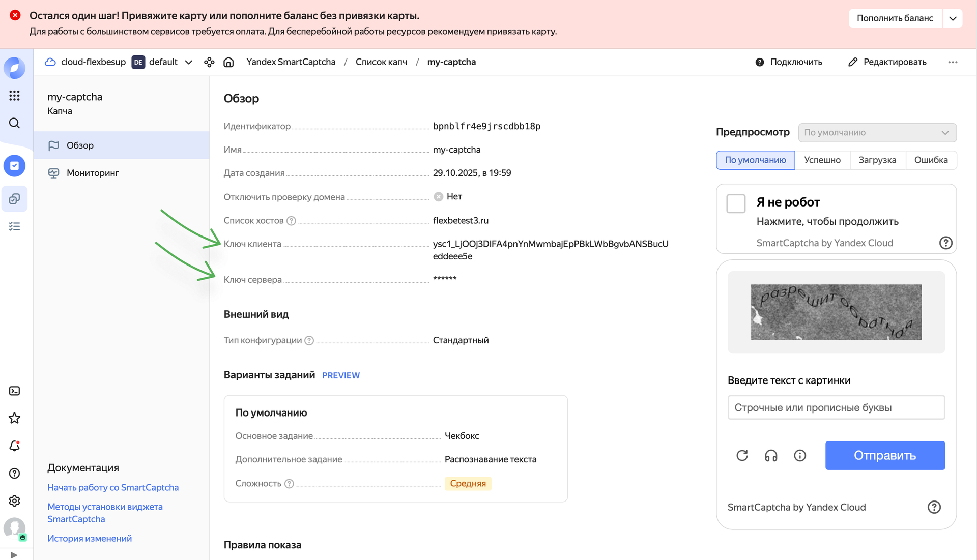Image resolution: width=977 pixels, height=560 pixels.
Task: Open the task list icon in sidebar
Action: (x=15, y=226)
